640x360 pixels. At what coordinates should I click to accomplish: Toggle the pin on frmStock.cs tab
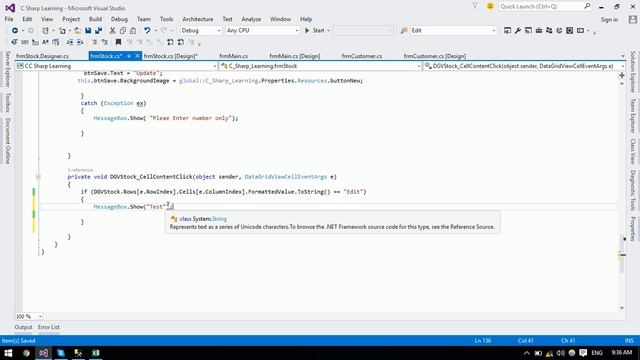(x=129, y=56)
